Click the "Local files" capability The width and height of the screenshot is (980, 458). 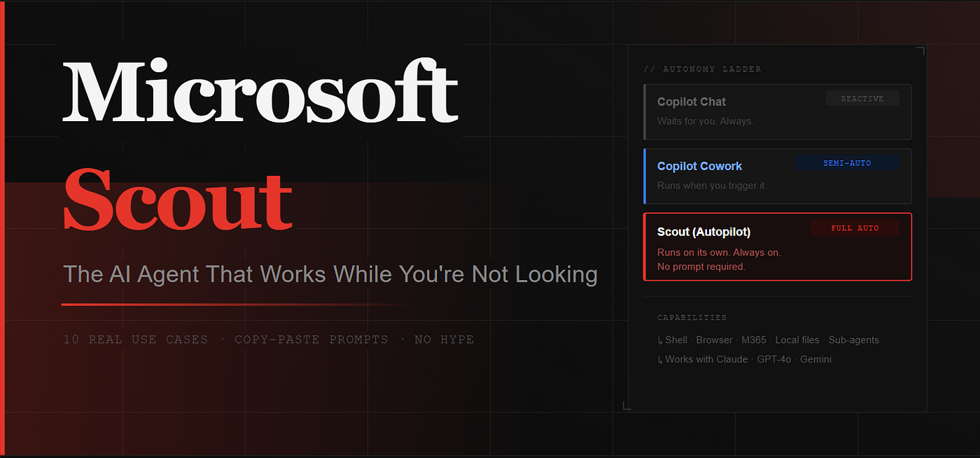pos(797,340)
